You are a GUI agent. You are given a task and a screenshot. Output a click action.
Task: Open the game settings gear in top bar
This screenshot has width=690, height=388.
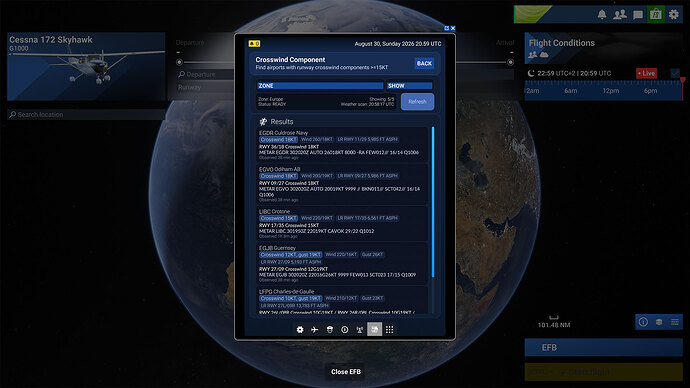point(674,15)
